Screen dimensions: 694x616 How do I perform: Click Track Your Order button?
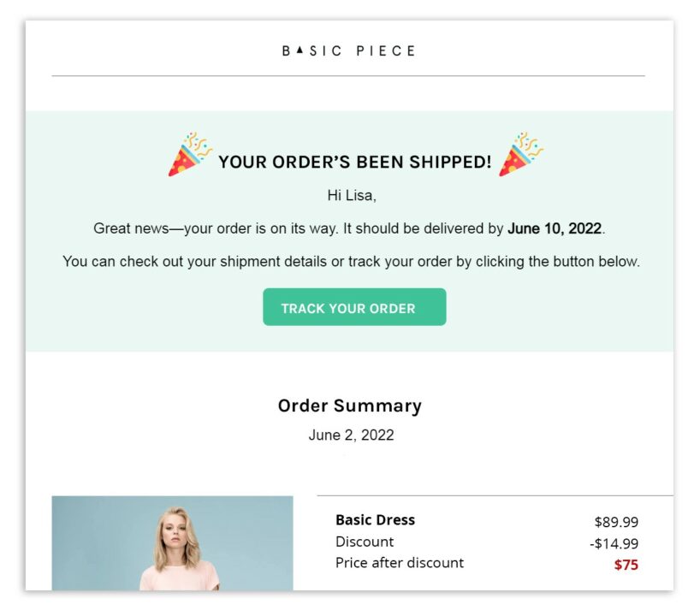point(354,307)
